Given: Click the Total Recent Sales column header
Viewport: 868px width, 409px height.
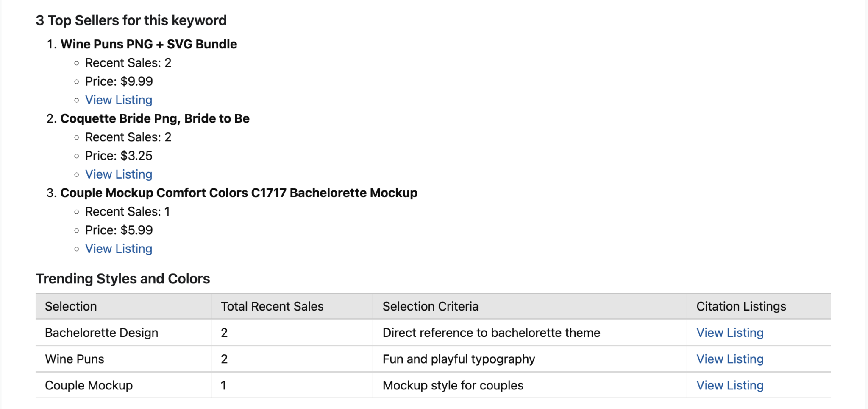Looking at the screenshot, I should click(x=272, y=306).
